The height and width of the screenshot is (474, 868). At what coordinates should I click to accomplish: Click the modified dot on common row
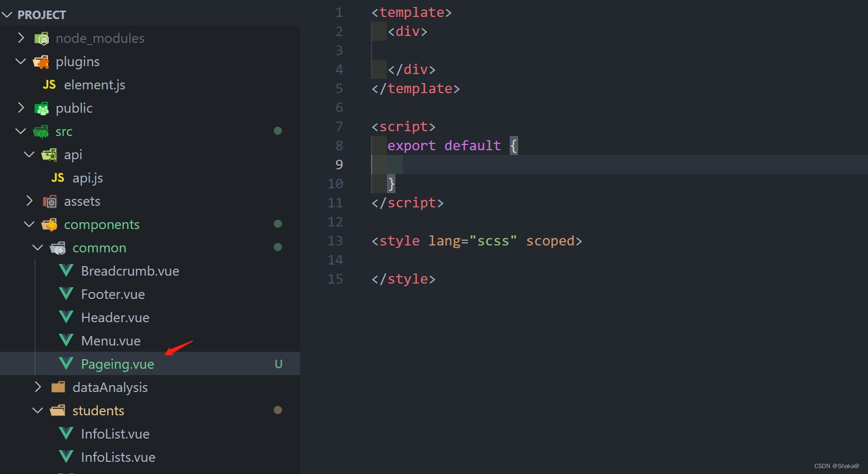278,247
